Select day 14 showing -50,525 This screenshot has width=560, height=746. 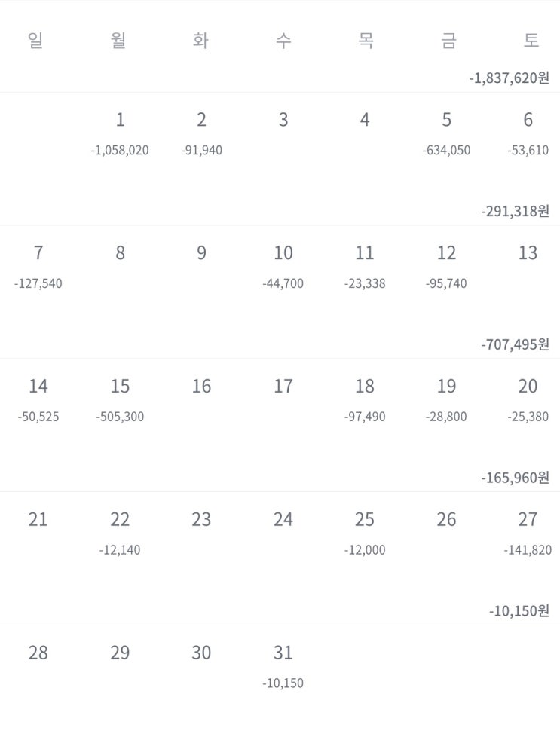[38, 400]
